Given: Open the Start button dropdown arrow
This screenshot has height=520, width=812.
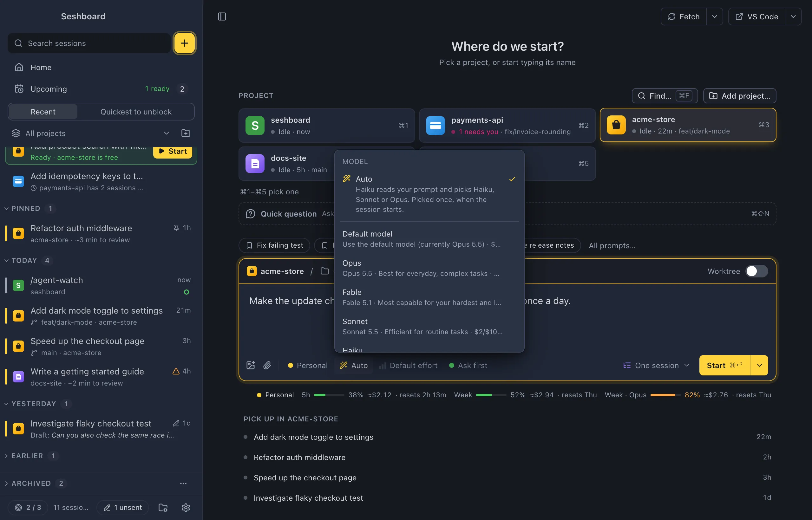Looking at the screenshot, I should (759, 365).
